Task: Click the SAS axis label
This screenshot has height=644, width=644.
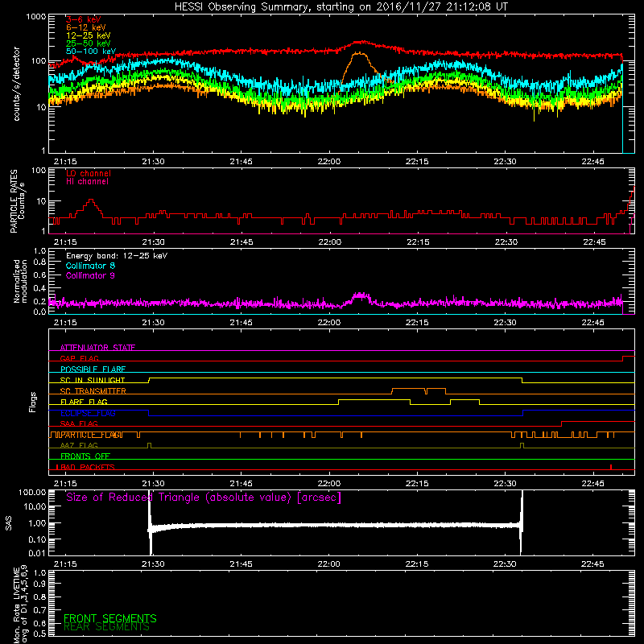Action: [8, 523]
